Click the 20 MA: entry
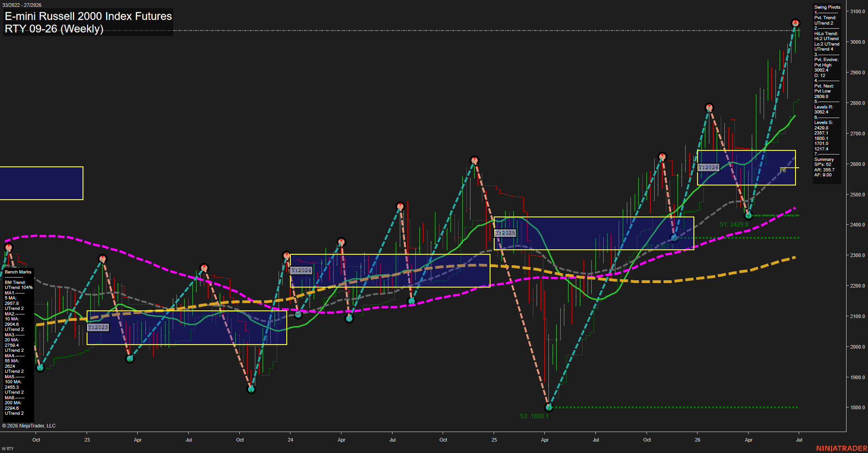 tap(12, 340)
